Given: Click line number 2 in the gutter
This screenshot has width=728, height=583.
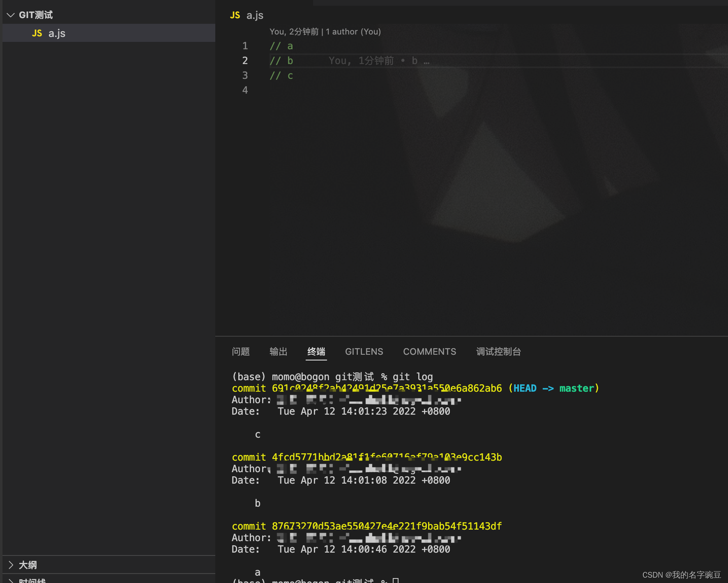Looking at the screenshot, I should [245, 61].
